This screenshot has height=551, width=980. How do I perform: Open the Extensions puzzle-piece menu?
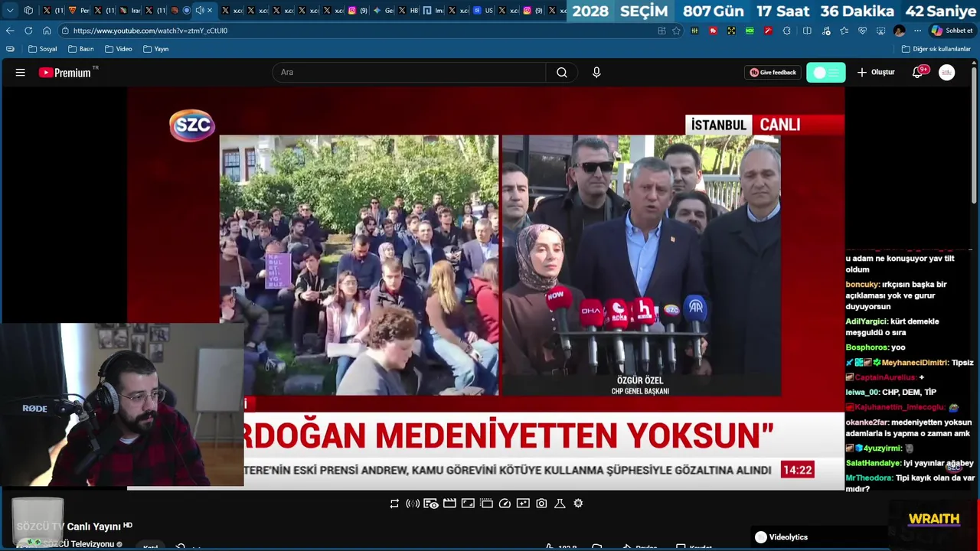click(786, 31)
